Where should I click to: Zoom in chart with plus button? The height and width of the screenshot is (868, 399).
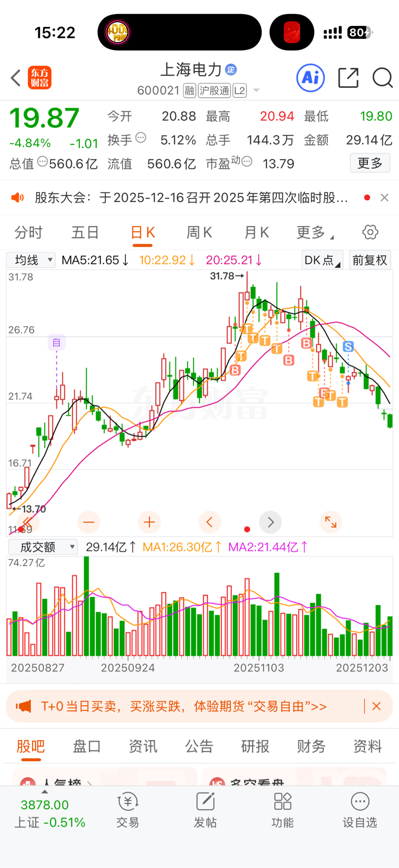click(149, 522)
